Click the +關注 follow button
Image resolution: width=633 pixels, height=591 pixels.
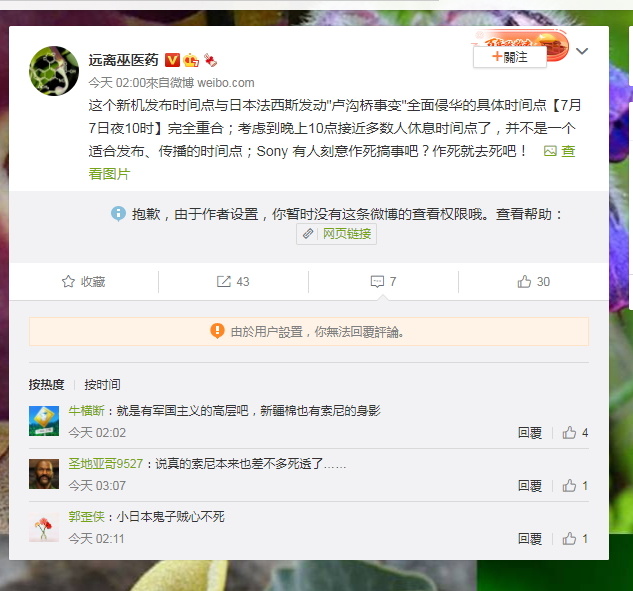[510, 57]
